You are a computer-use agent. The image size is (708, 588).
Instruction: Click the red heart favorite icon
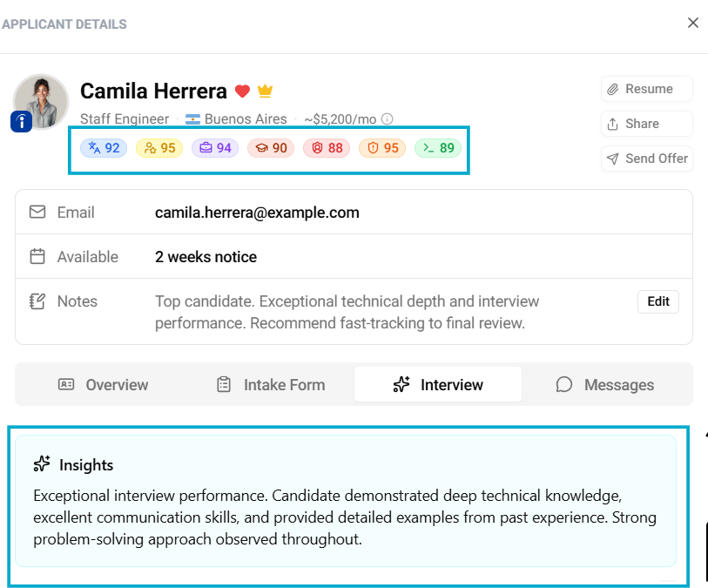pyautogui.click(x=243, y=91)
